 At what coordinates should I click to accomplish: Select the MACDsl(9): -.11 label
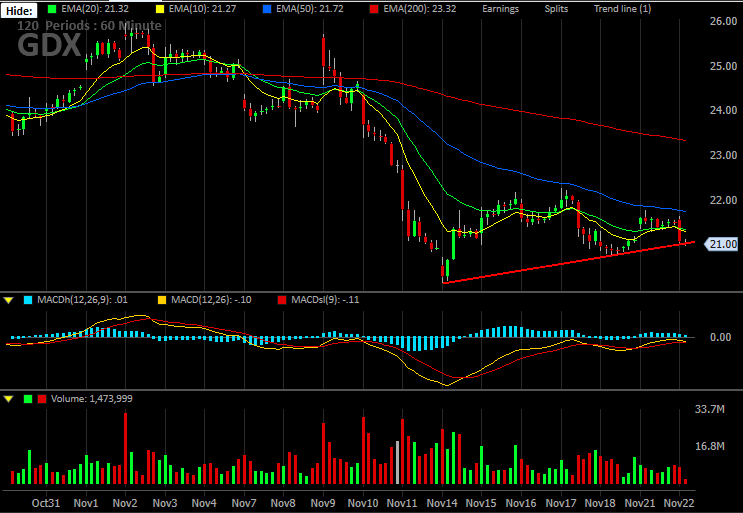(x=325, y=300)
